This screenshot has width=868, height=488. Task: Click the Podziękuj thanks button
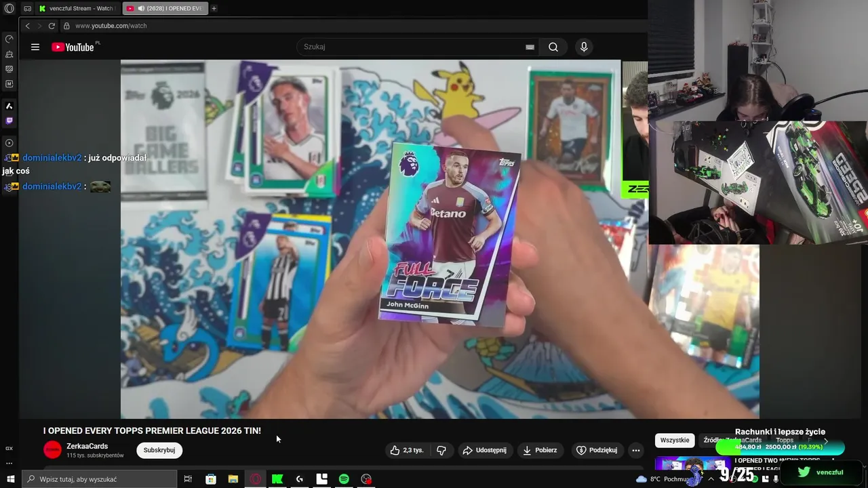click(597, 450)
